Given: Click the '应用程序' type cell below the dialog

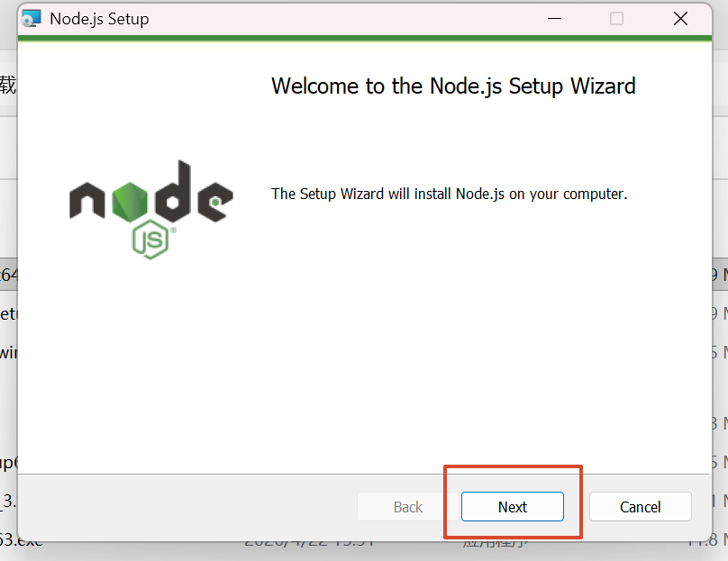Looking at the screenshot, I should pos(495,545).
